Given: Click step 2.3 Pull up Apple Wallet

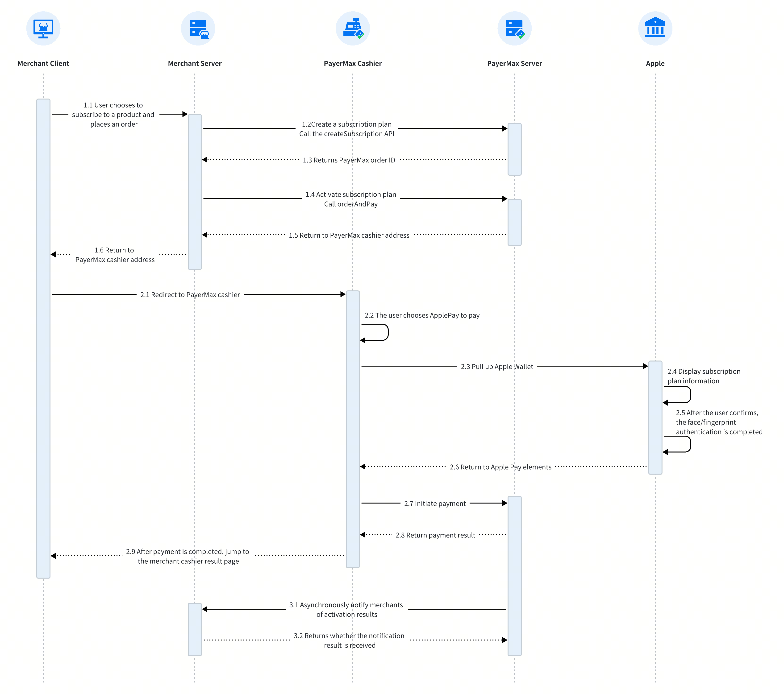Looking at the screenshot, I should (497, 367).
